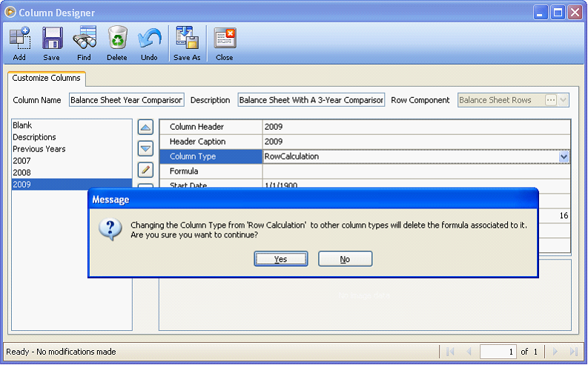The width and height of the screenshot is (588, 365).
Task: Click the status text Ready - No modifications made
Action: 61,352
